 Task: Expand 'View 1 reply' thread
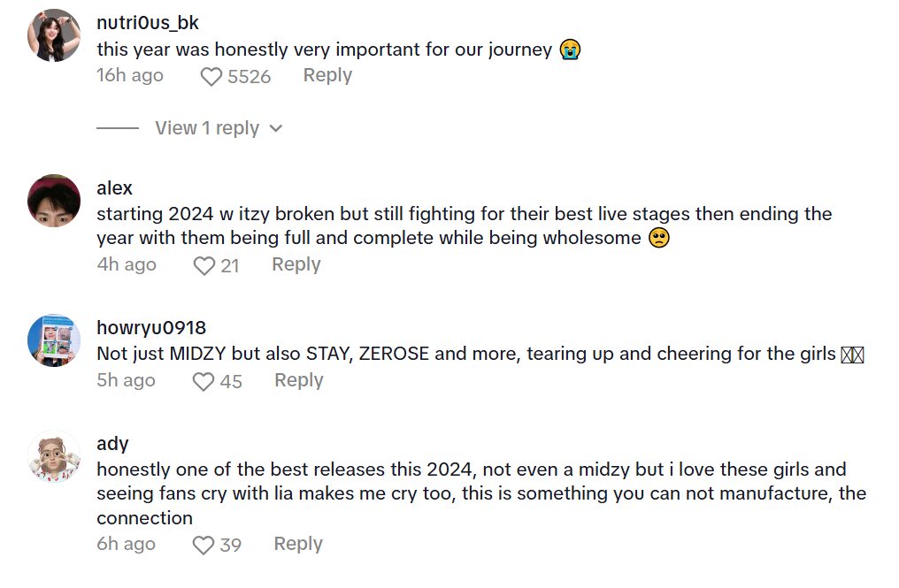click(x=207, y=128)
